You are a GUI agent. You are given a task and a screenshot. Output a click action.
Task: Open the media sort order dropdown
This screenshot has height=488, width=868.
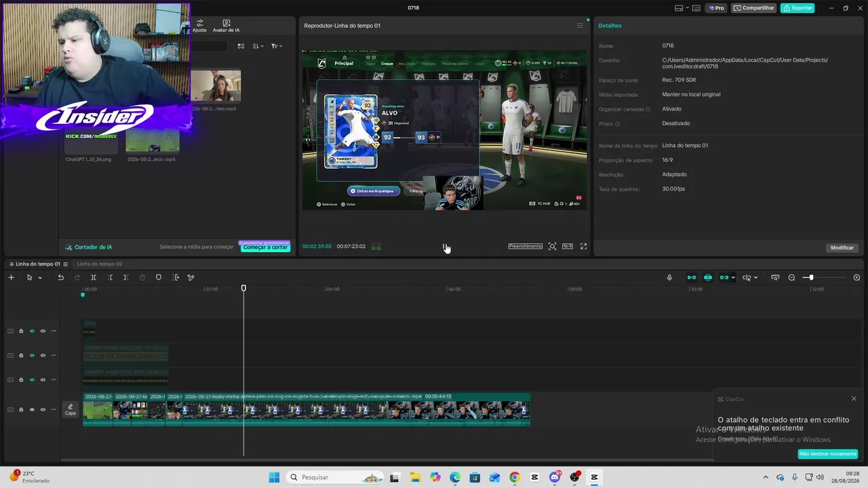point(258,46)
